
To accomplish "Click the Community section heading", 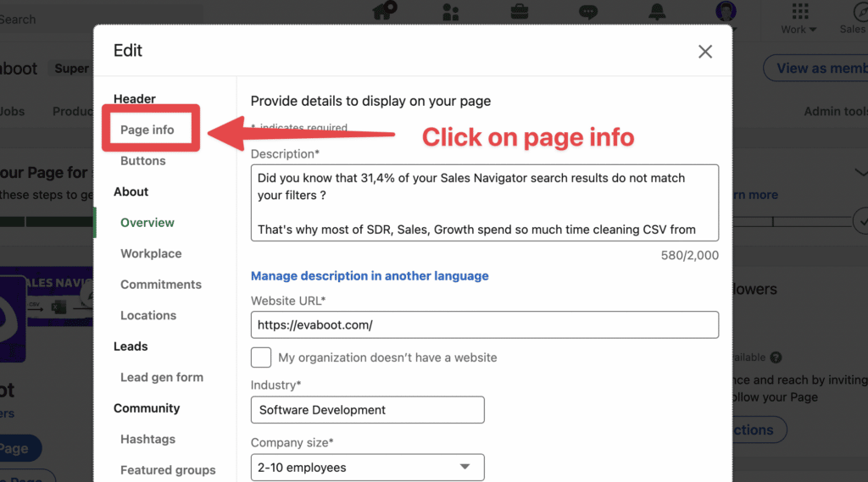I will (147, 408).
